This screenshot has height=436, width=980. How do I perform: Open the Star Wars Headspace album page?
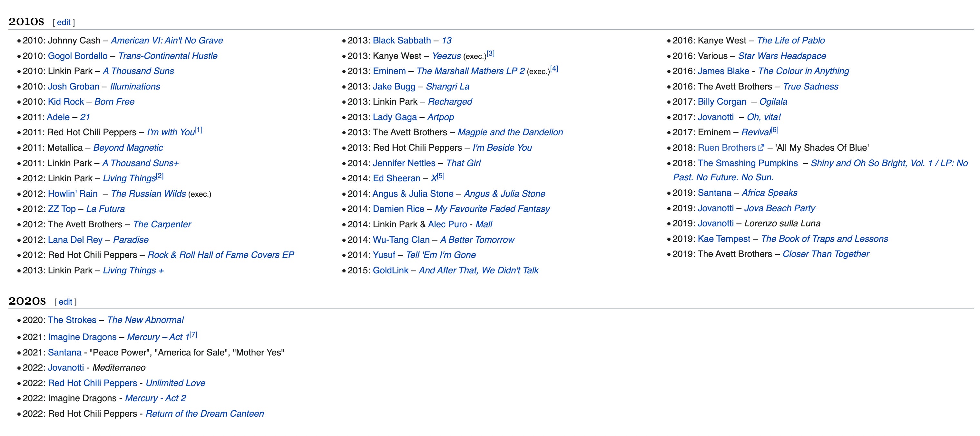coord(782,56)
